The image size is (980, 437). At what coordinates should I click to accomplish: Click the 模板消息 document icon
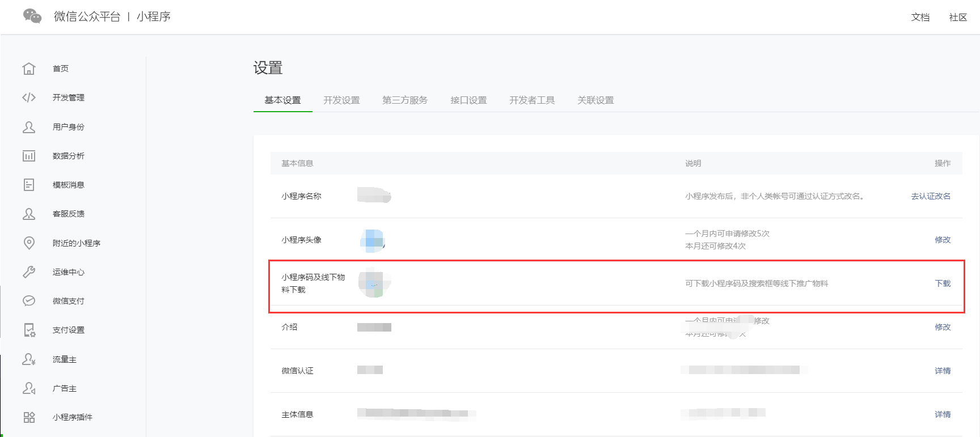pyautogui.click(x=29, y=185)
